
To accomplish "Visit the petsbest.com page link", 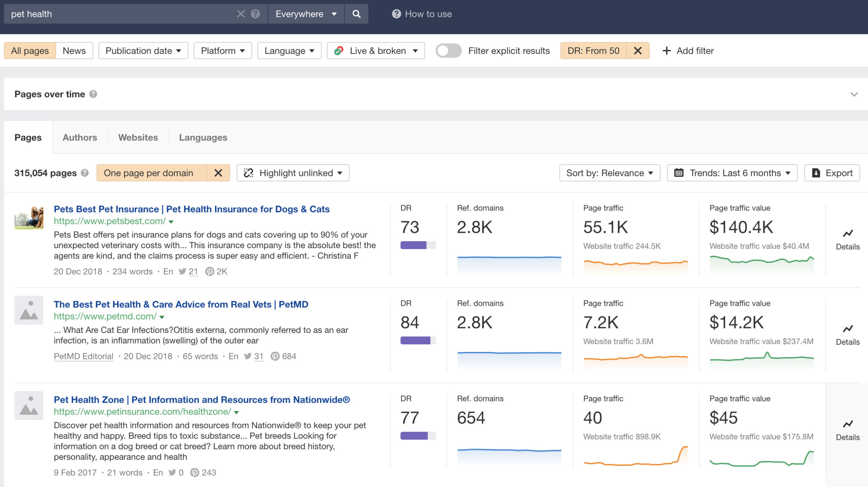I will click(108, 221).
